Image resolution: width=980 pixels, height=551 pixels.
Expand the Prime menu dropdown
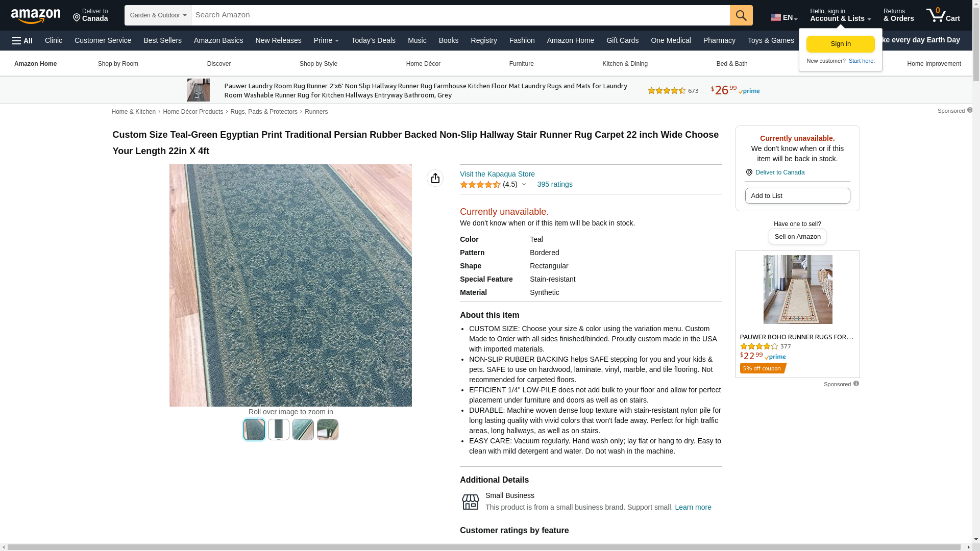point(326,40)
